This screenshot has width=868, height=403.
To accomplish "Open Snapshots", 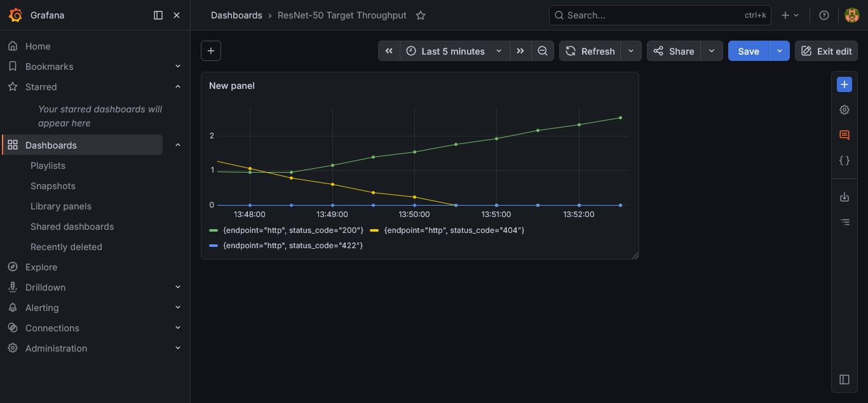I will 53,186.
